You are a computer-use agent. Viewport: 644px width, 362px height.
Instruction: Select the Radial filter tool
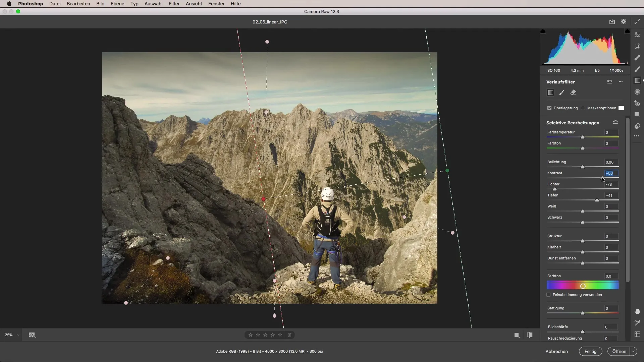[637, 92]
